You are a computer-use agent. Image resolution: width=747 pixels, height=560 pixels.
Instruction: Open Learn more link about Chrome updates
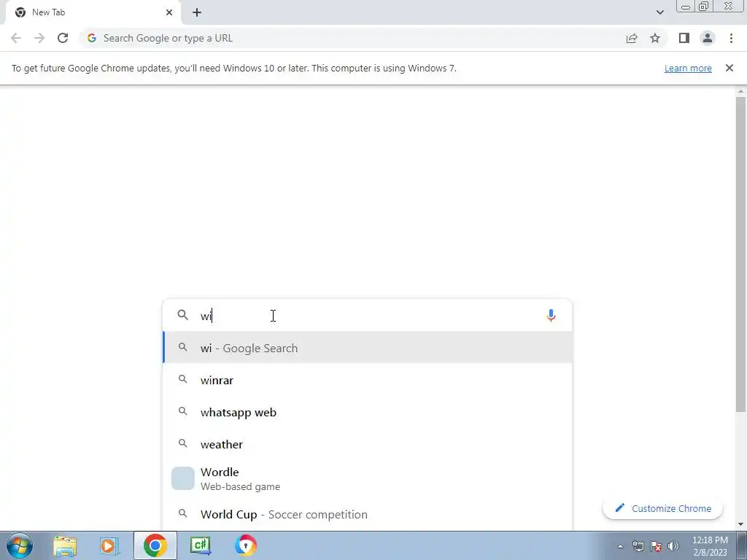(688, 68)
